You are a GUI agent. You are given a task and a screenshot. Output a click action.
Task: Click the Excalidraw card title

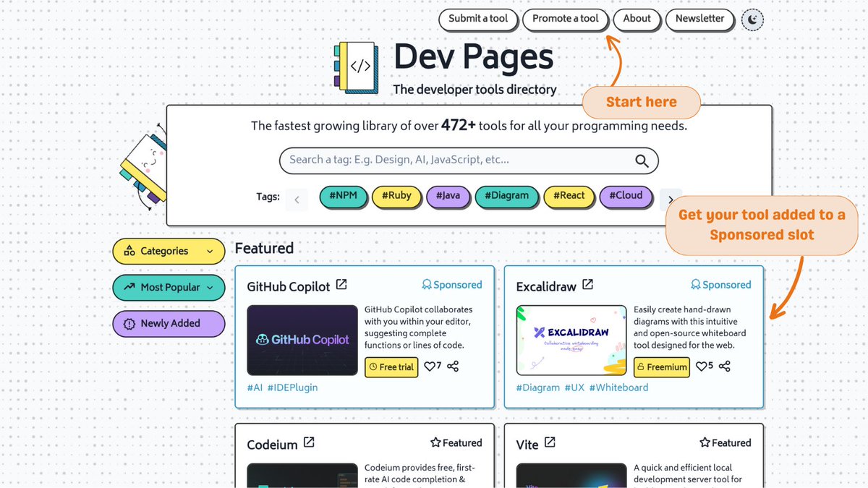[x=546, y=287]
